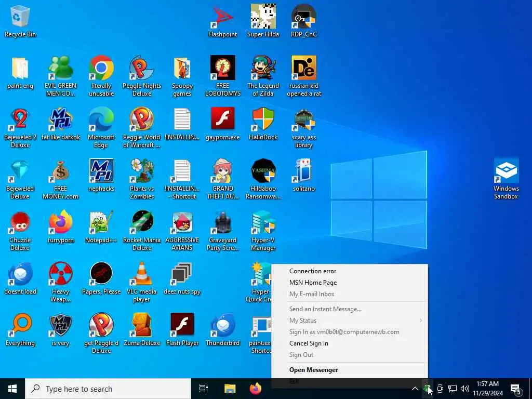532x399 pixels.
Task: Select the Chuzzle Deluxe shortcut
Action: pos(20,231)
